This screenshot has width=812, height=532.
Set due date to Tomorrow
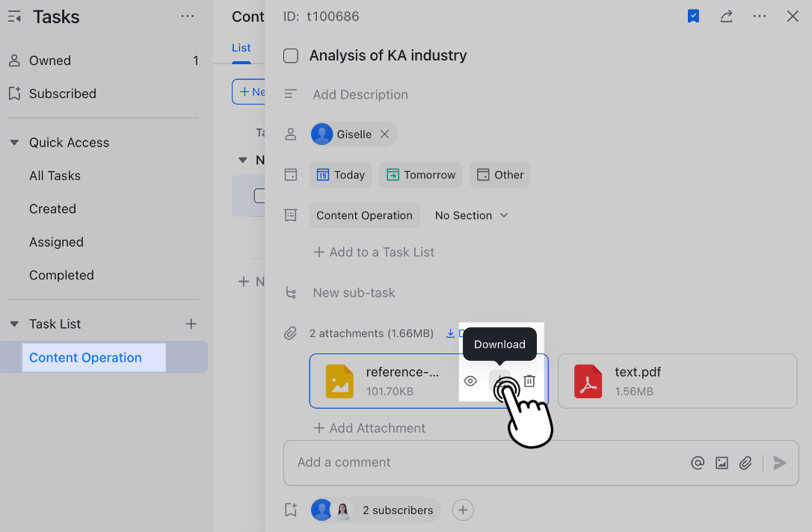point(420,175)
